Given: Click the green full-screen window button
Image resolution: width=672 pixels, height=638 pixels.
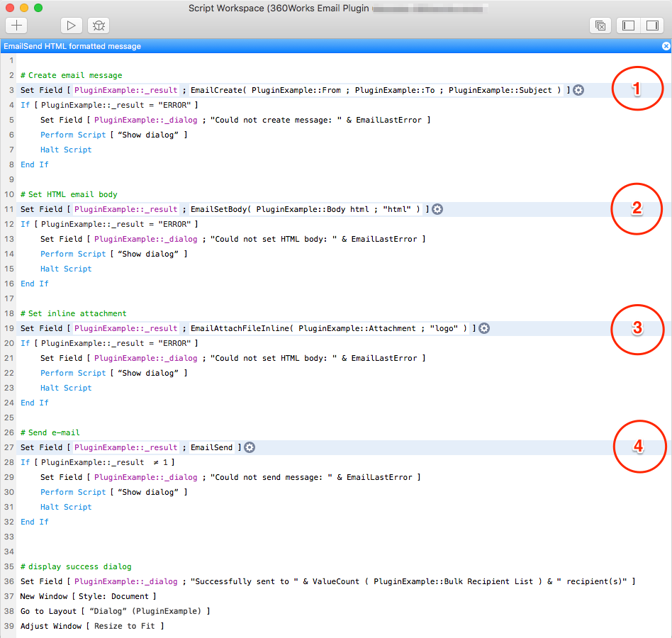Looking at the screenshot, I should 38,8.
